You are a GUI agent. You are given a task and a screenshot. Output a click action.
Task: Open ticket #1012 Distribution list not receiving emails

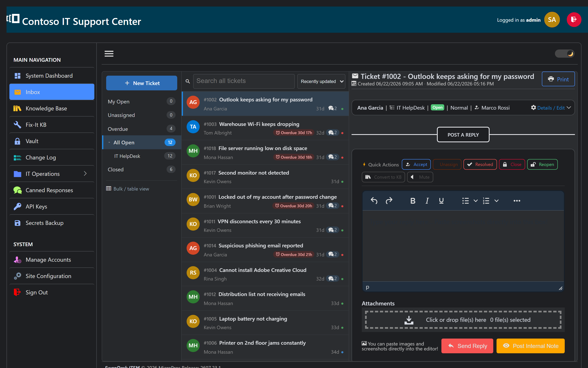(265, 298)
